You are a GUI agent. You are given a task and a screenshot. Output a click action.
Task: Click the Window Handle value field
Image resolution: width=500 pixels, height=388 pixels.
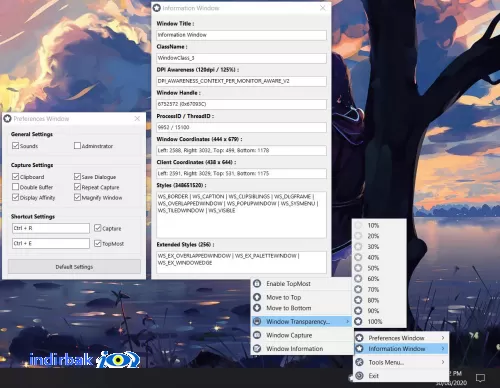(x=241, y=104)
